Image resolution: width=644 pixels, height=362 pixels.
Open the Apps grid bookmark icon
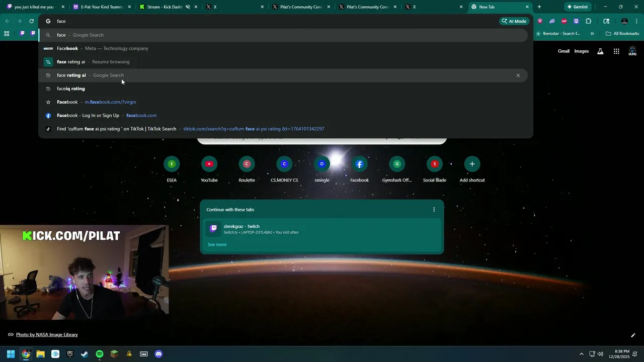click(x=7, y=34)
